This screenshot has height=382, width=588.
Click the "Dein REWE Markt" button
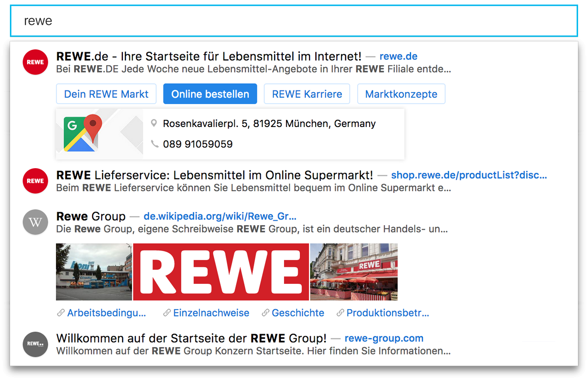(106, 94)
